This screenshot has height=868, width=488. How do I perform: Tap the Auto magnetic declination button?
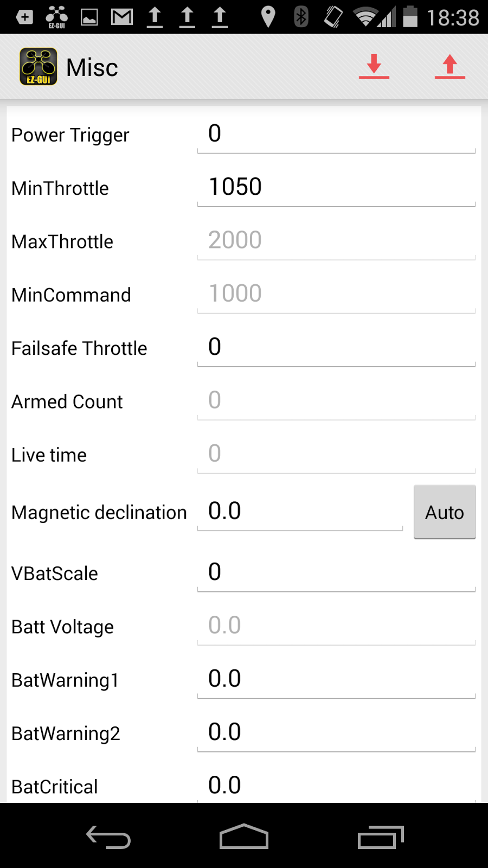(445, 512)
